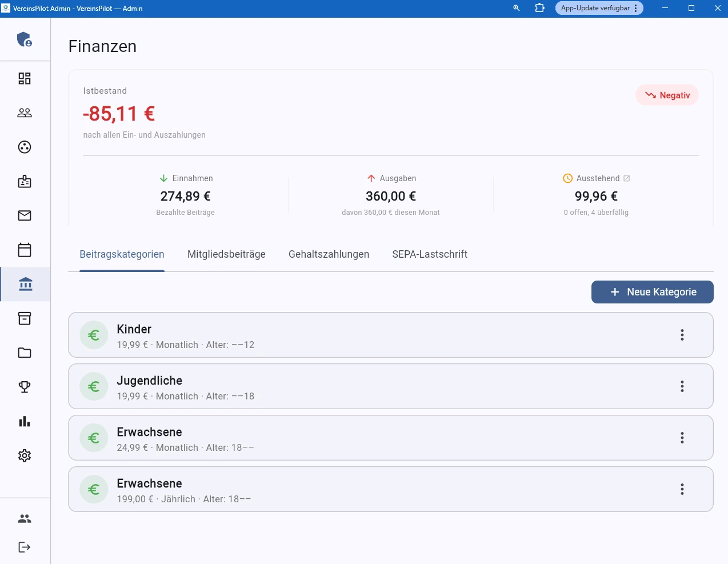Open settings gear icon in sidebar

(25, 455)
